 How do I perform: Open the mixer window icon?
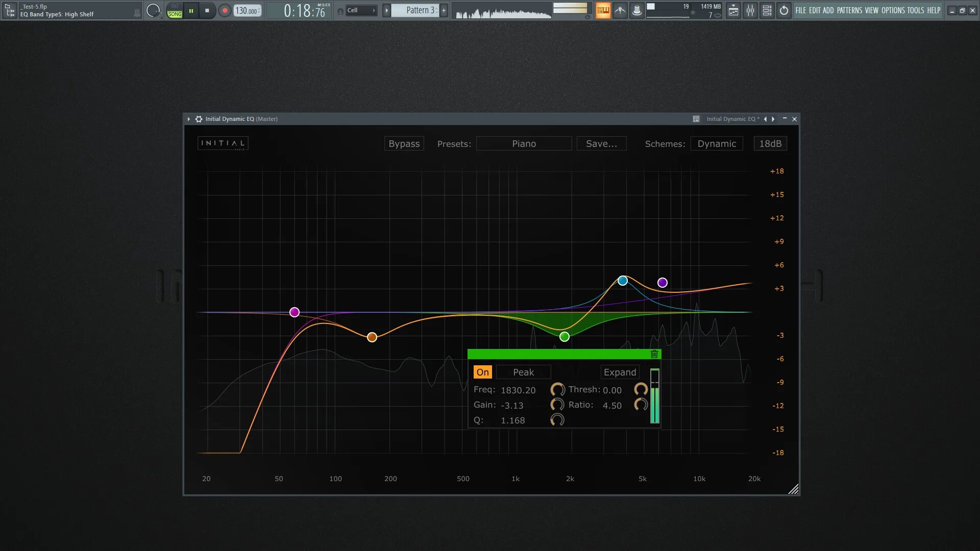(750, 10)
